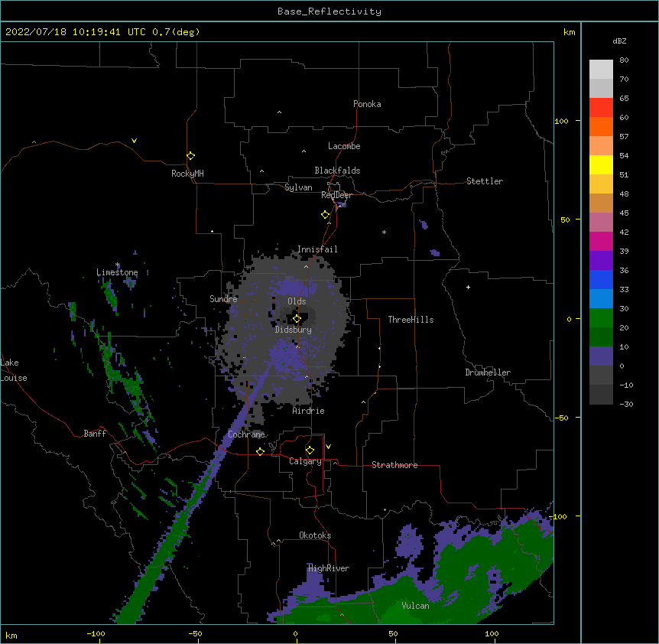659x644 pixels.
Task: Select the red 65 dBZ legend swatch
Action: tap(601, 108)
